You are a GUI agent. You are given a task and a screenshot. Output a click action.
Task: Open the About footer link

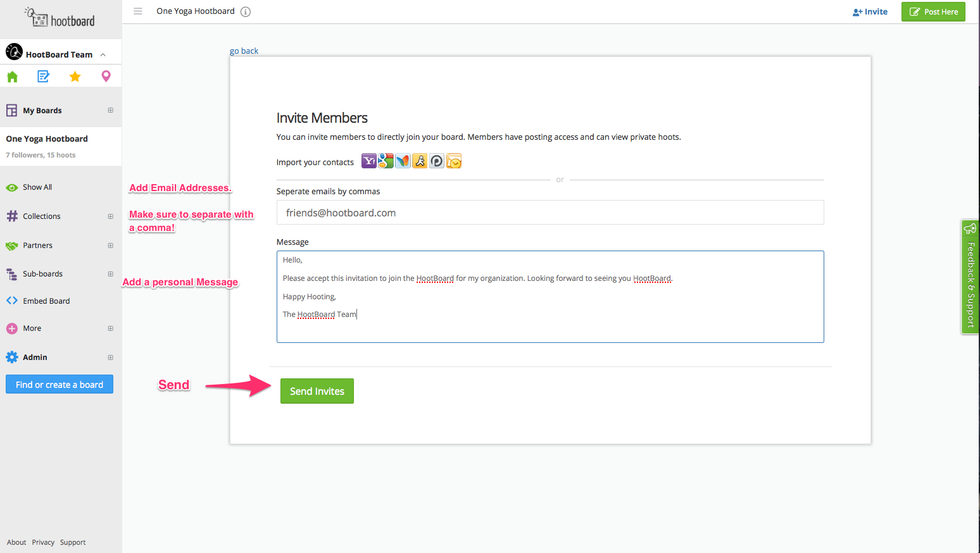pos(16,542)
